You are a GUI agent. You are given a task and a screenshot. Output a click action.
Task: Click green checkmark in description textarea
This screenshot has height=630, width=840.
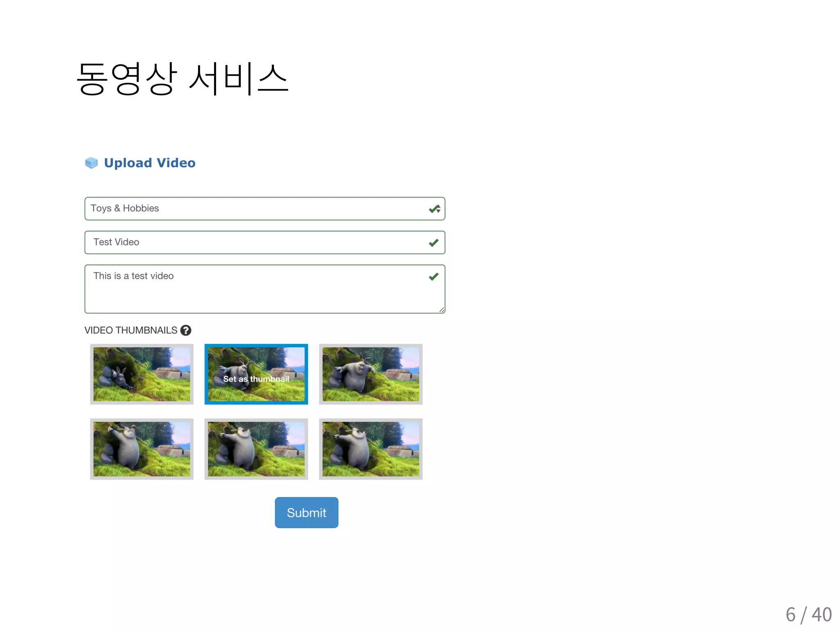434,277
